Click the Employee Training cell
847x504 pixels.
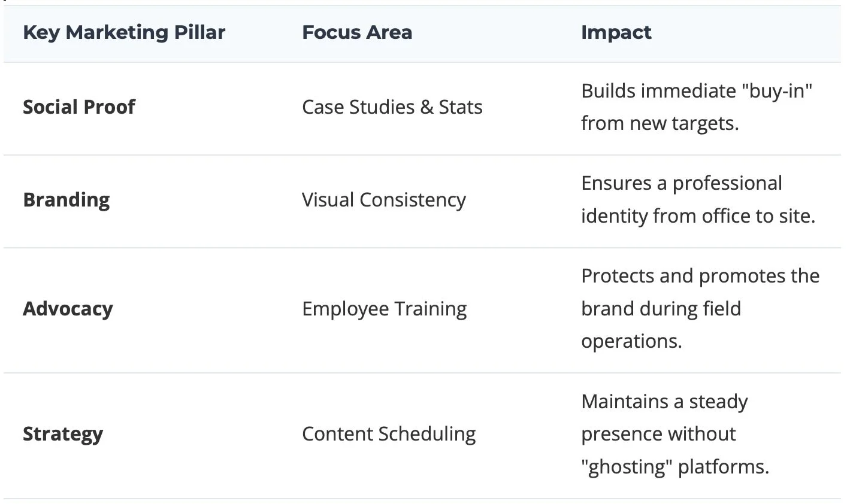pos(385,309)
